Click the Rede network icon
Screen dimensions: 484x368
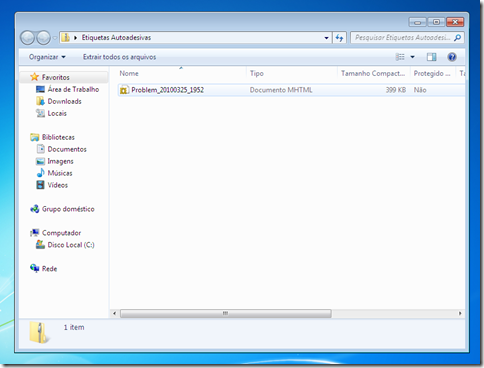tap(35, 268)
